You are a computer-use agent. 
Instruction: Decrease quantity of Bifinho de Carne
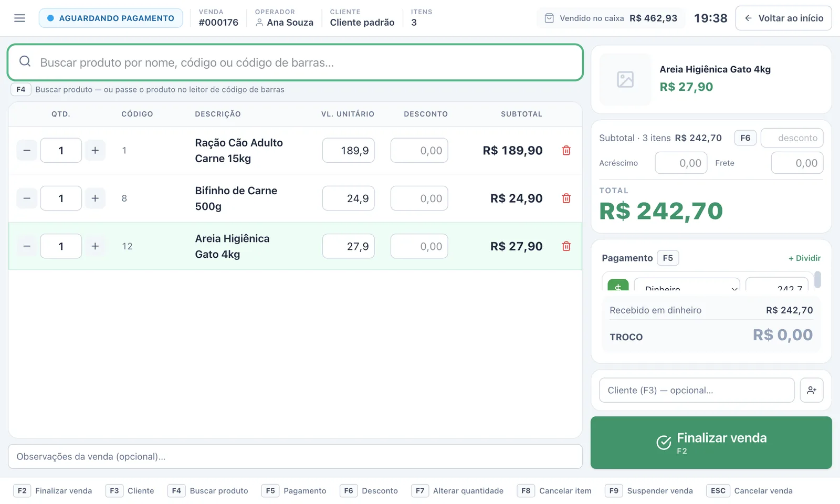(x=27, y=198)
